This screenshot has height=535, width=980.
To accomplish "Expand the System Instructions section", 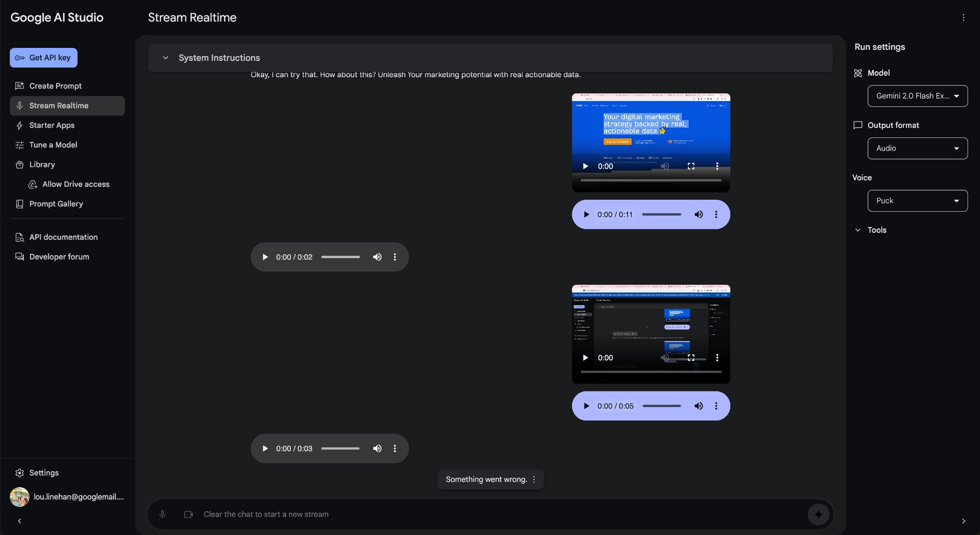I will (x=165, y=57).
